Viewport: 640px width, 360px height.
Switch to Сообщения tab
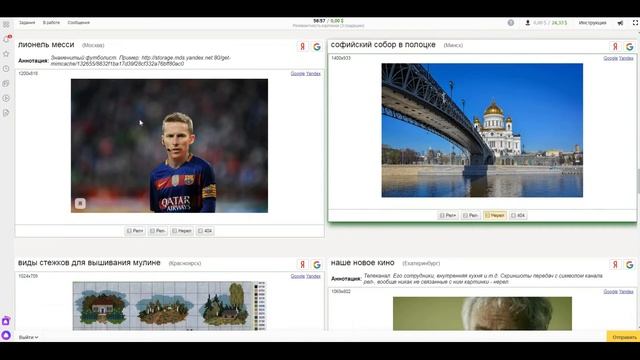coord(79,23)
